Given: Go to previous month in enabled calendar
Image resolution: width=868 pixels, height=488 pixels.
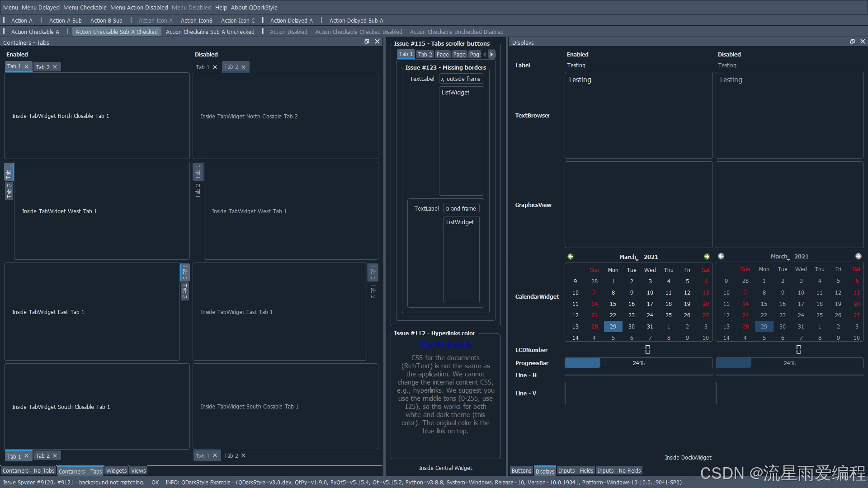Looking at the screenshot, I should pyautogui.click(x=571, y=257).
